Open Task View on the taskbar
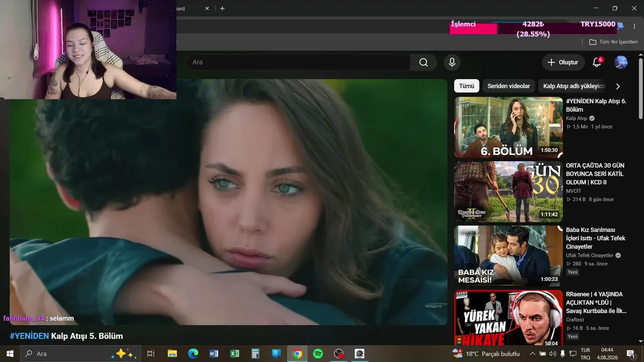The width and height of the screenshot is (644, 362). [x=150, y=353]
